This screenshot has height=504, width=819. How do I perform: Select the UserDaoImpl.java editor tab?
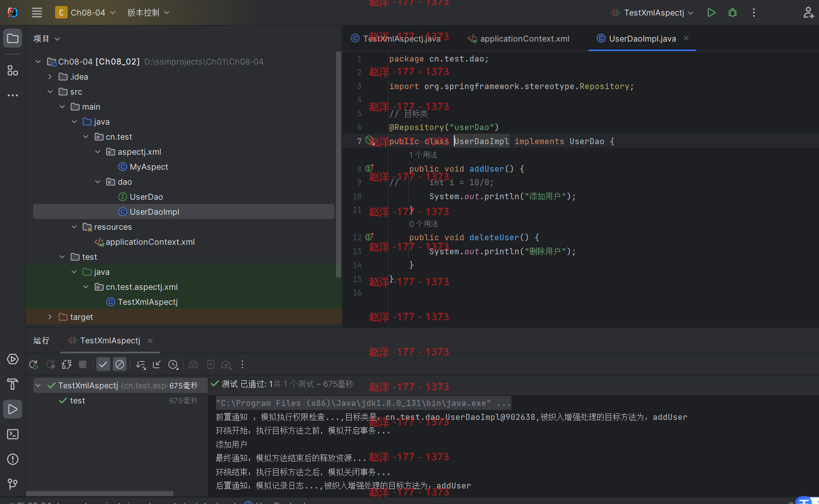(x=636, y=39)
